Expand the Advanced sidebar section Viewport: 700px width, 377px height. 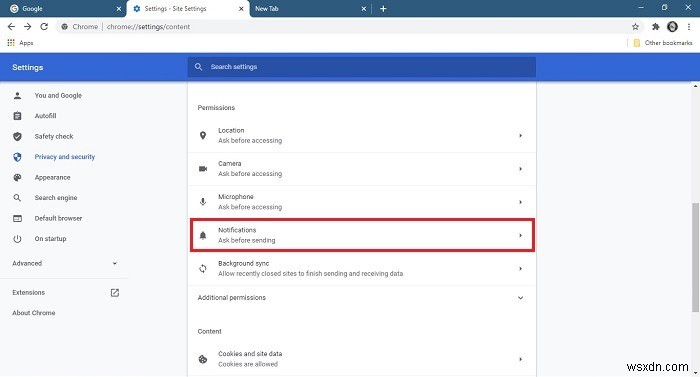coord(64,264)
